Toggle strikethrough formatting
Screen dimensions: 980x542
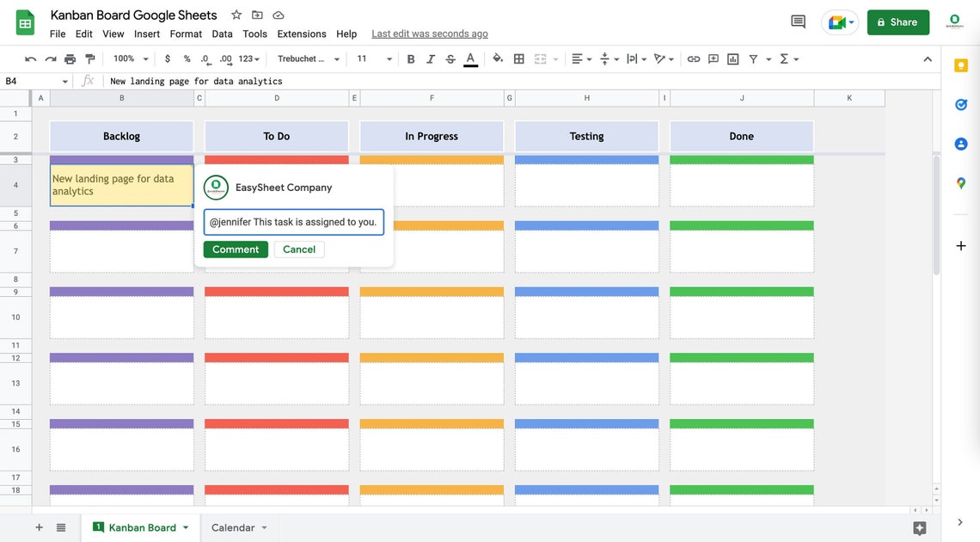[x=450, y=59]
